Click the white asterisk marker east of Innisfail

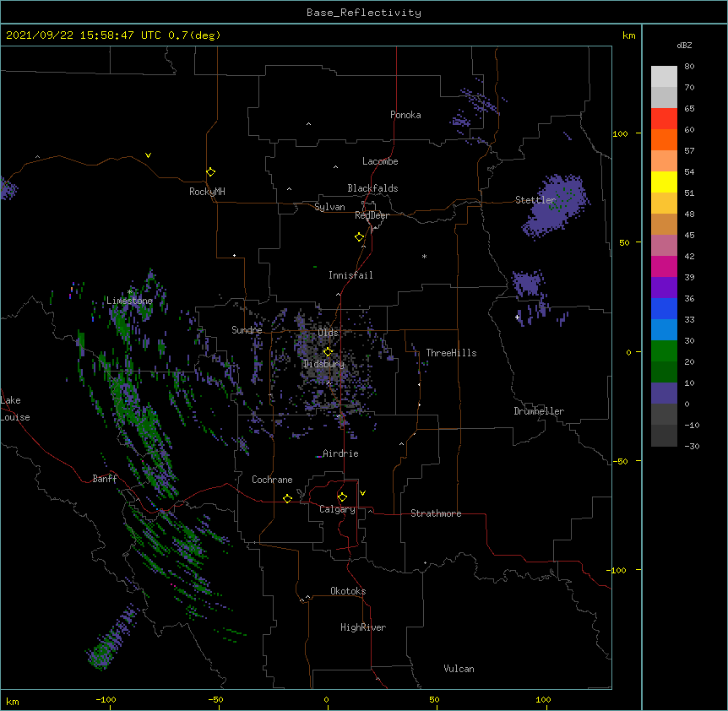click(424, 256)
